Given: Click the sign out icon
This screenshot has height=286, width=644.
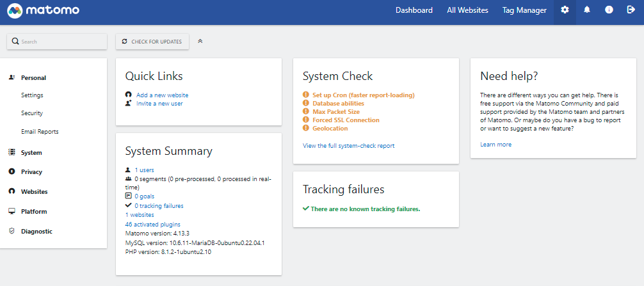Looking at the screenshot, I should tap(631, 10).
